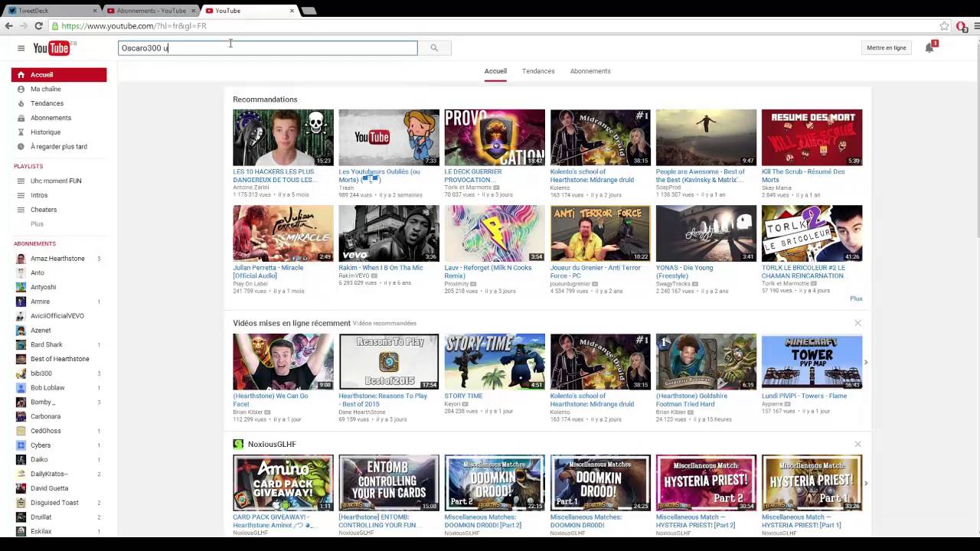Expand playlists with Plus in sidebar
The height and width of the screenshot is (551, 980).
[37, 224]
